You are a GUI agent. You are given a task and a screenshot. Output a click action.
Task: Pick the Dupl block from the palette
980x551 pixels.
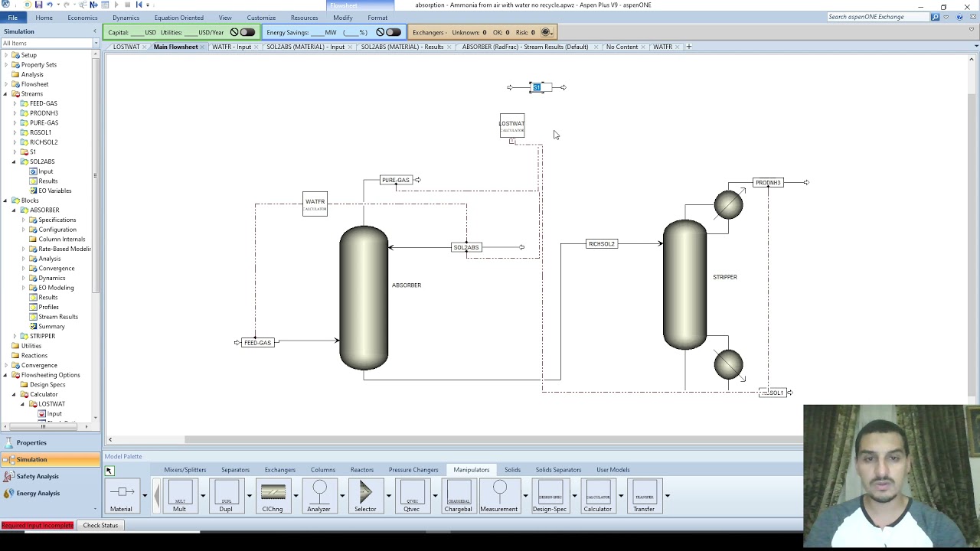point(226,496)
